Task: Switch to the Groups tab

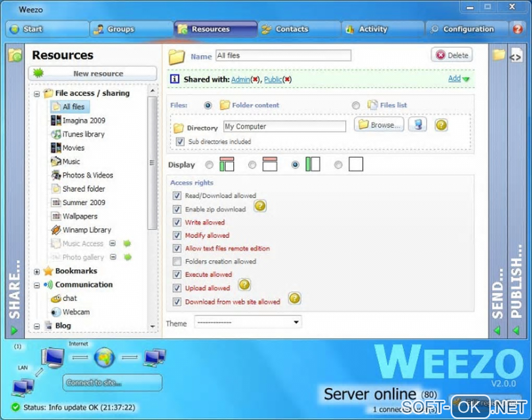Action: (131, 29)
